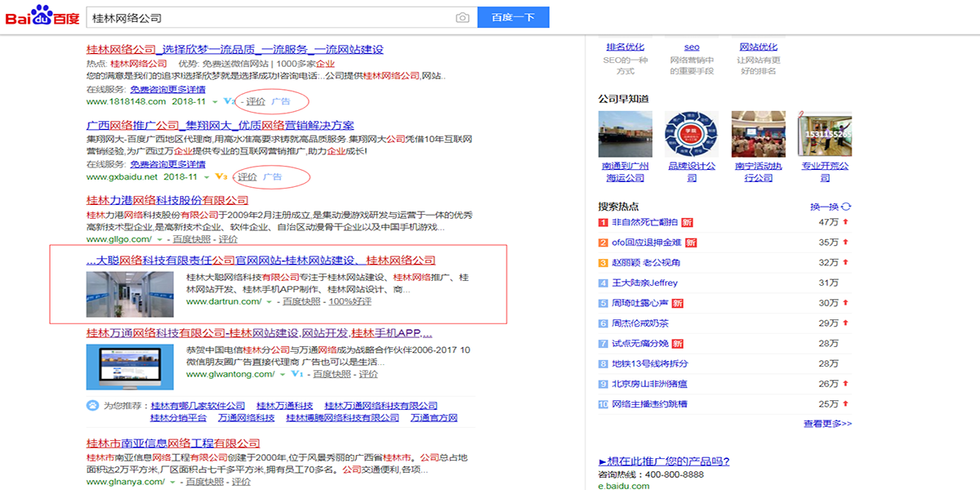Viewport: 980px width, 490px height.
Task: Open hot search 北京房山非洲猪瘟
Action: pos(649,384)
